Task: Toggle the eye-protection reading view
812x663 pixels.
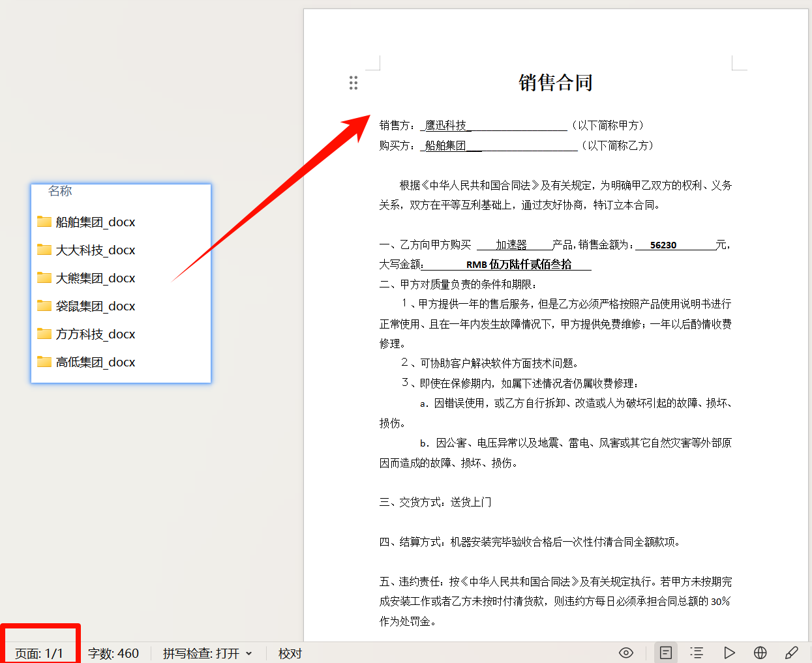Action: [x=626, y=653]
